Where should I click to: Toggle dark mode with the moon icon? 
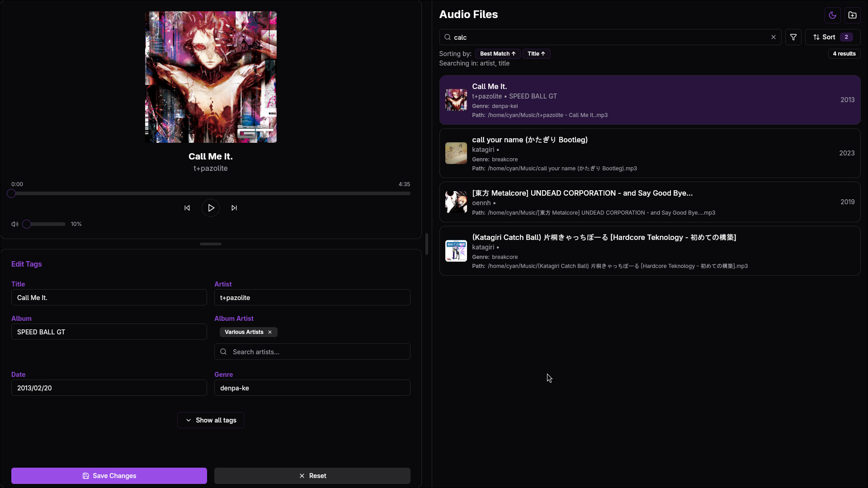pos(832,15)
